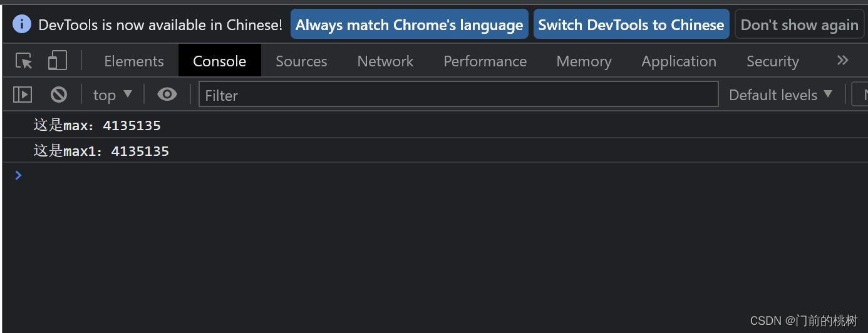The height and width of the screenshot is (333, 868).
Task: Toggle the device toolbar icon
Action: pyautogui.click(x=57, y=61)
